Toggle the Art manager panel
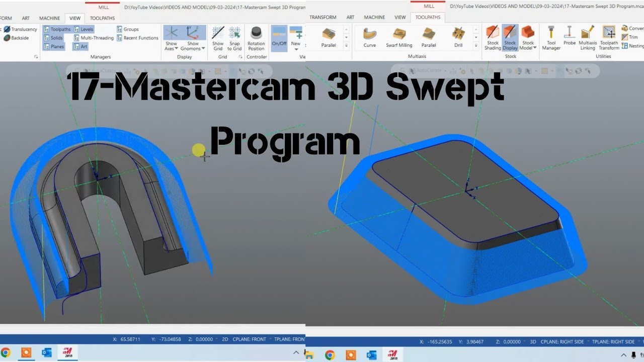644x362 pixels. click(x=80, y=46)
